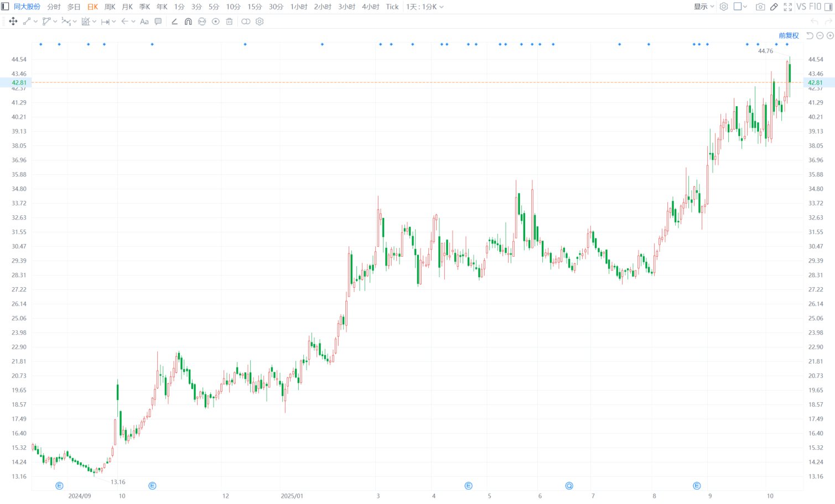
Task: Open the 1天:1分K interval dropdown
Action: pyautogui.click(x=424, y=7)
